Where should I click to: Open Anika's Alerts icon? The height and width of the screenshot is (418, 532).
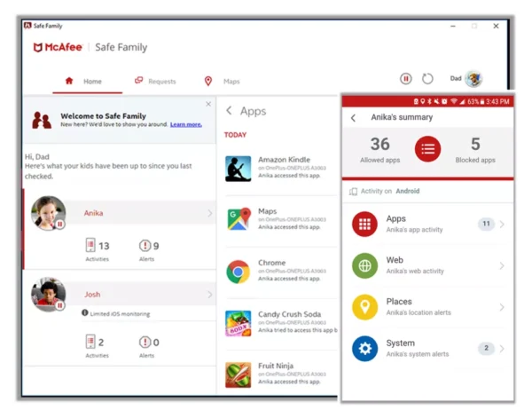tap(145, 246)
